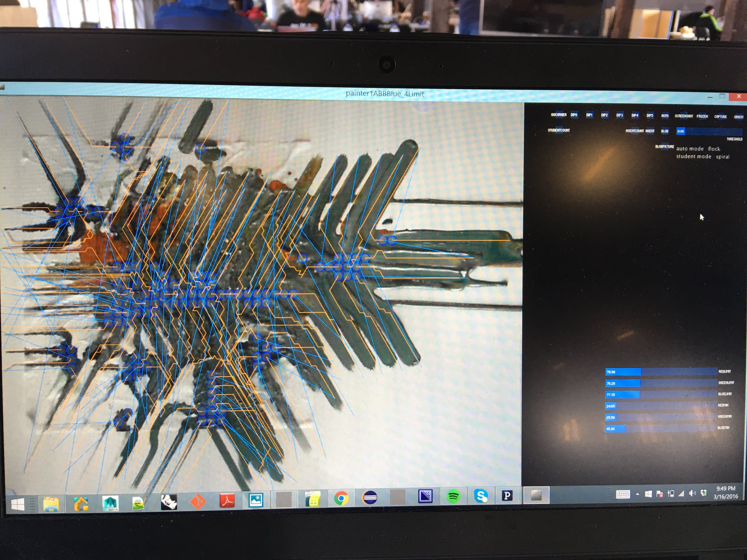Open File Explorer from the taskbar
This screenshot has width=747, height=560.
pyautogui.click(x=51, y=504)
